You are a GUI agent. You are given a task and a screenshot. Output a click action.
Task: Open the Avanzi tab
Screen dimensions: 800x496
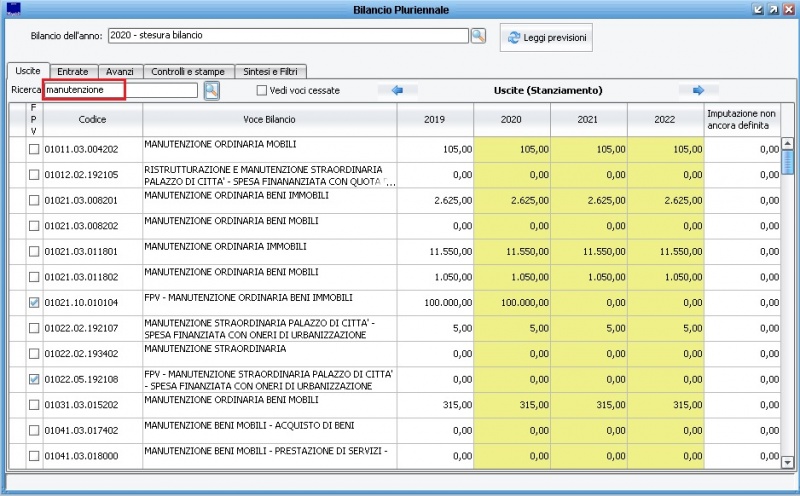click(x=119, y=72)
